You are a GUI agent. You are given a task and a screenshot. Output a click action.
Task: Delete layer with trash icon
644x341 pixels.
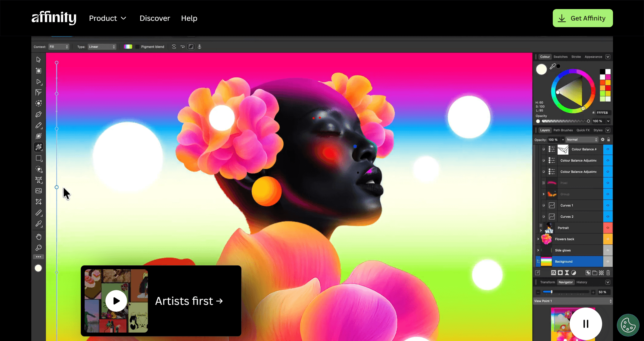tap(608, 273)
